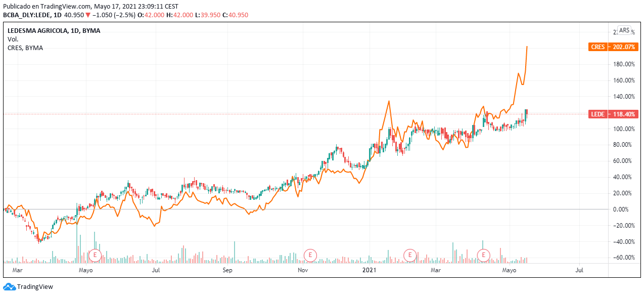
Task: Toggle the Vol. indicator legend
Action: pyautogui.click(x=13, y=39)
